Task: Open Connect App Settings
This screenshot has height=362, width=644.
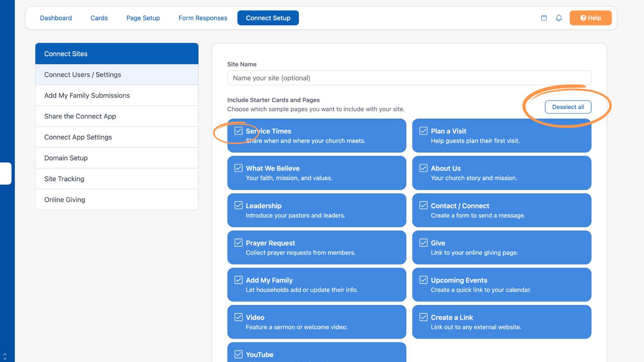Action: click(117, 137)
